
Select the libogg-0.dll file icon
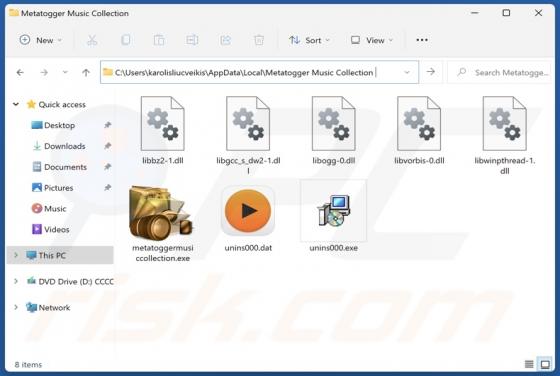(334, 124)
